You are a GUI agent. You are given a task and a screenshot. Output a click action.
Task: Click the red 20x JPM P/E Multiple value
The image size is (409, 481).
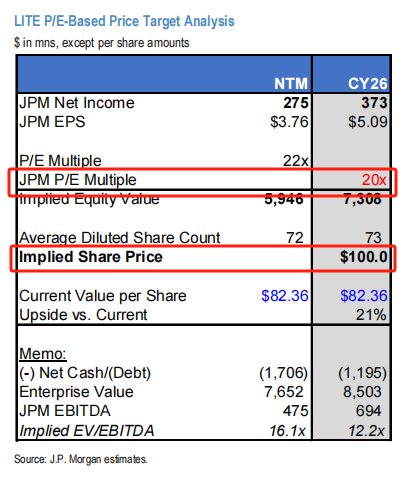[x=374, y=180]
